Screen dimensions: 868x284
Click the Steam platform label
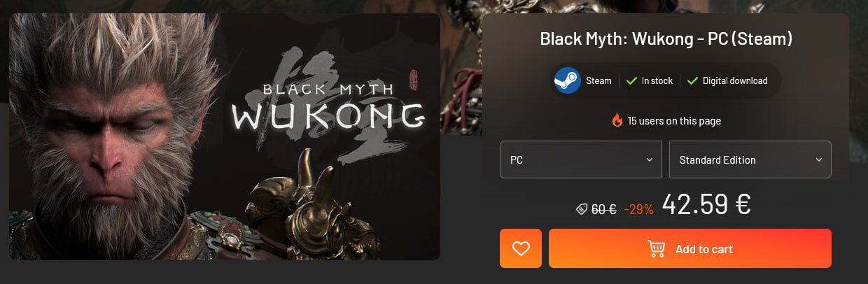pyautogui.click(x=598, y=80)
